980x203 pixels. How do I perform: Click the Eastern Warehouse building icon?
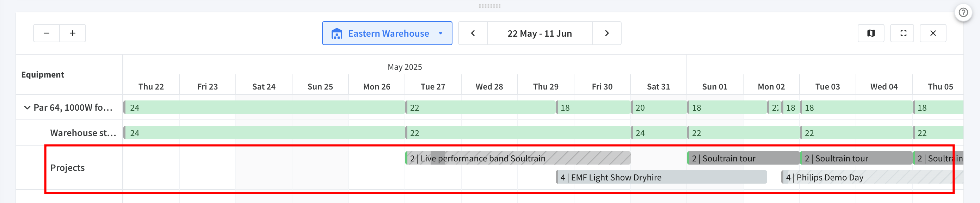pyautogui.click(x=337, y=33)
